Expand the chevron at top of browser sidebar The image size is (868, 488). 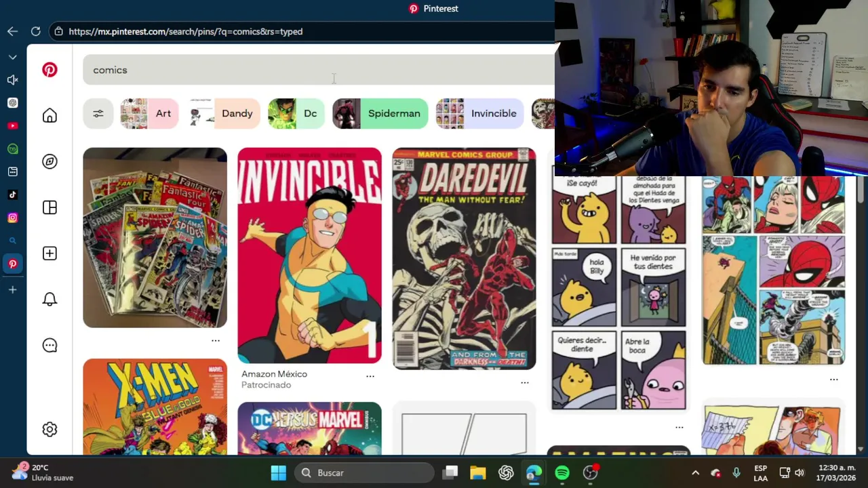[12, 57]
